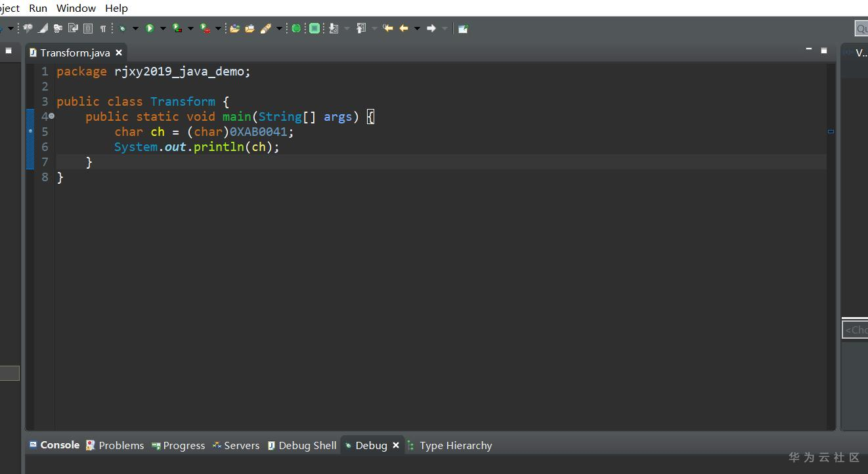Click the green globe toolbar icon
Screen dimensions: 868x474
(296, 28)
